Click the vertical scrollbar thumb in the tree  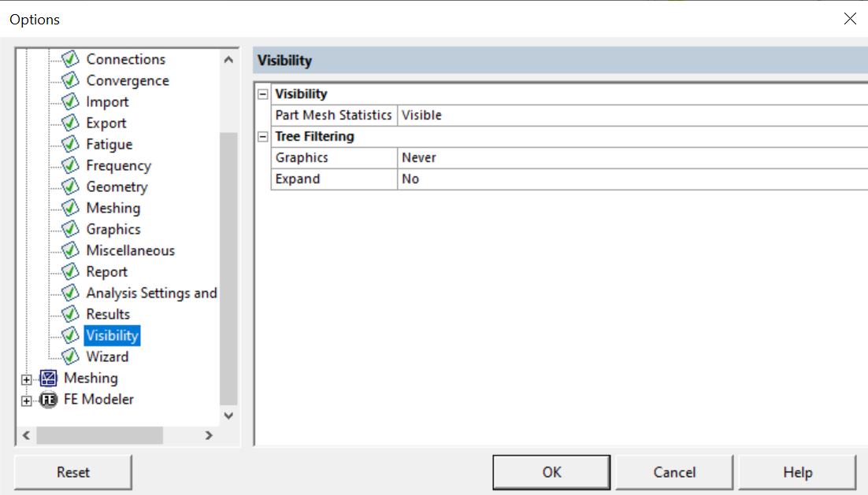228,269
